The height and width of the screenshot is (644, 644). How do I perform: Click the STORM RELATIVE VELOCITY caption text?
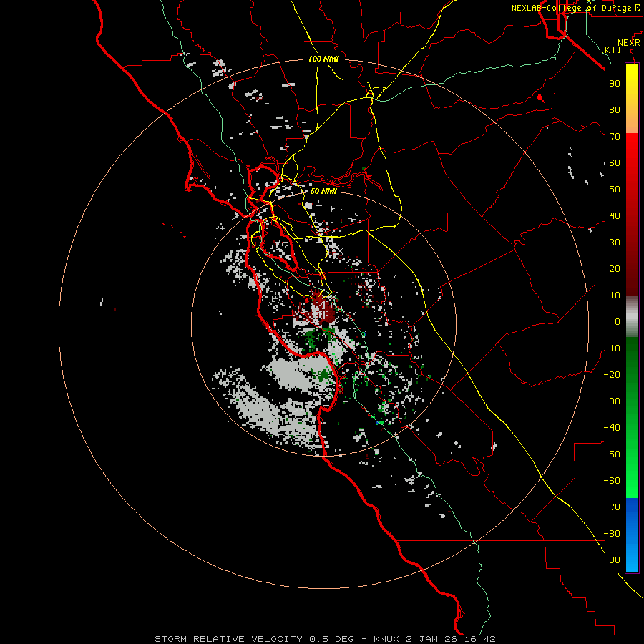(x=229, y=639)
